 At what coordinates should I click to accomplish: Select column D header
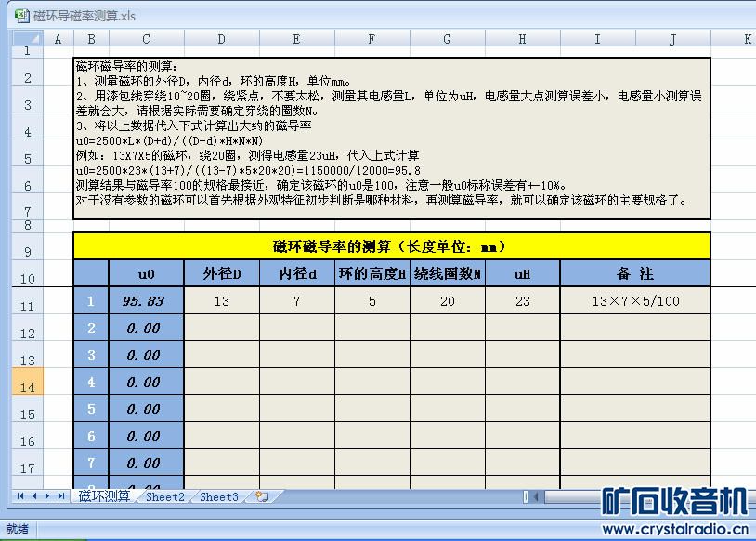point(222,39)
